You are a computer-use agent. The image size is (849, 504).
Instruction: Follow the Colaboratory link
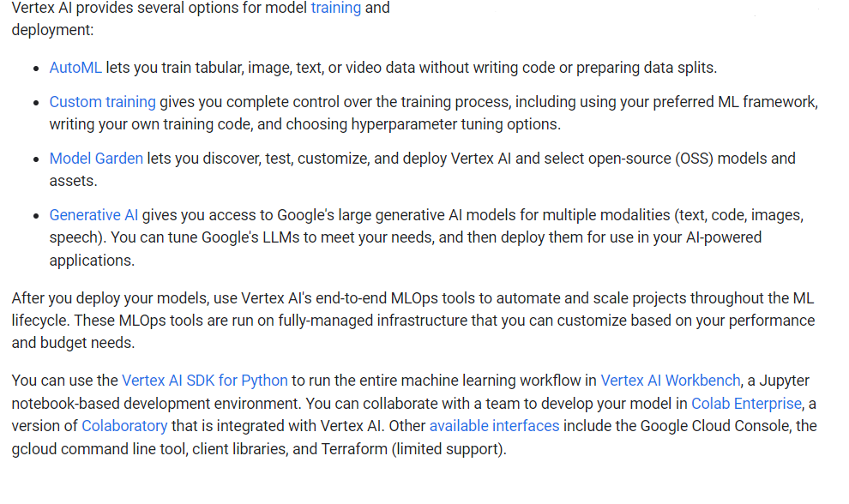(124, 426)
